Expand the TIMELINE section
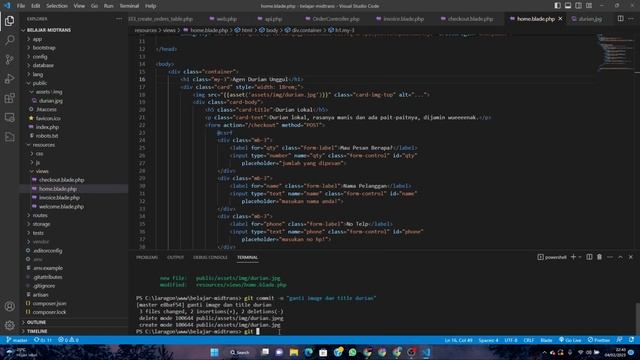640x360 pixels. click(37, 331)
